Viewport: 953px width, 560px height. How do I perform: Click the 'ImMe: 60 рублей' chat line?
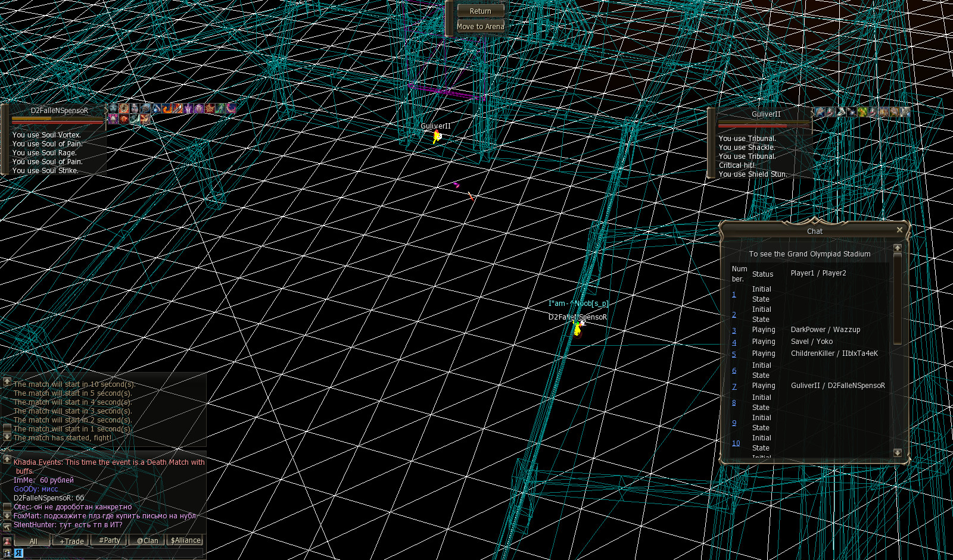43,480
